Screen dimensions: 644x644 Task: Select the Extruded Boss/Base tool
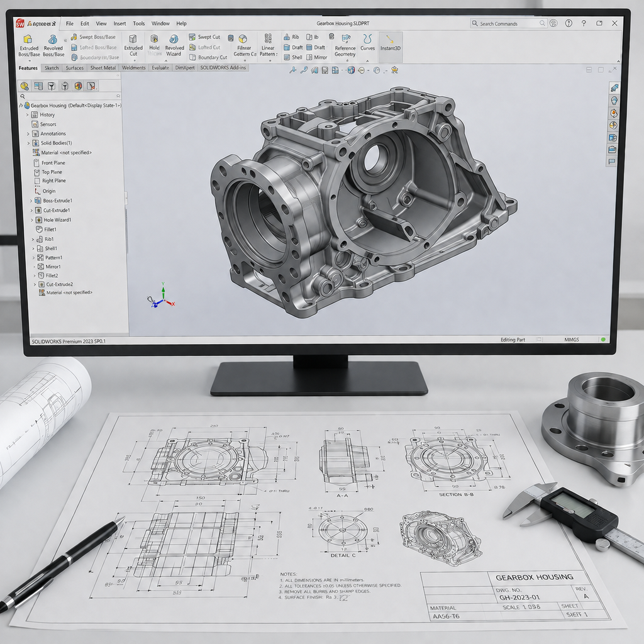click(x=29, y=45)
